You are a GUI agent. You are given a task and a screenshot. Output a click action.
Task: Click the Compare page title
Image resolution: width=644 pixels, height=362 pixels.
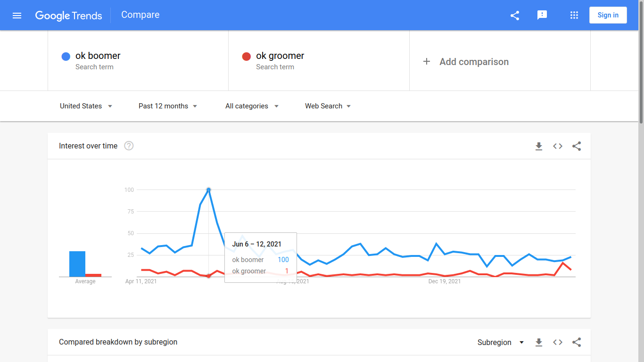point(140,15)
